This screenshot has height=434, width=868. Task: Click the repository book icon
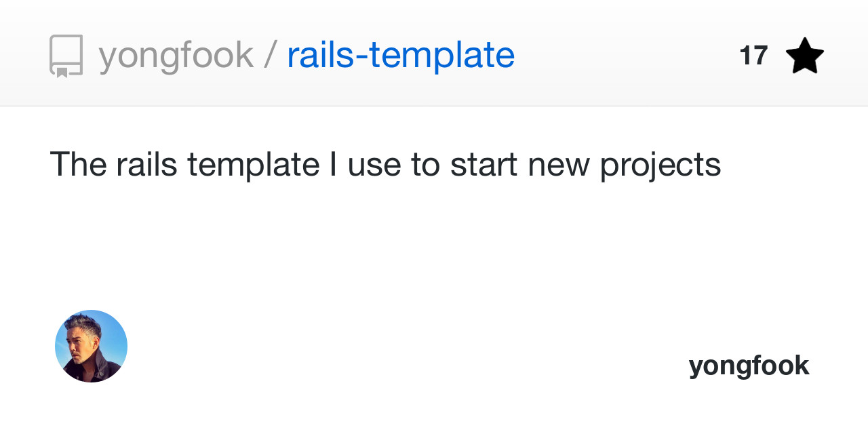pos(66,56)
